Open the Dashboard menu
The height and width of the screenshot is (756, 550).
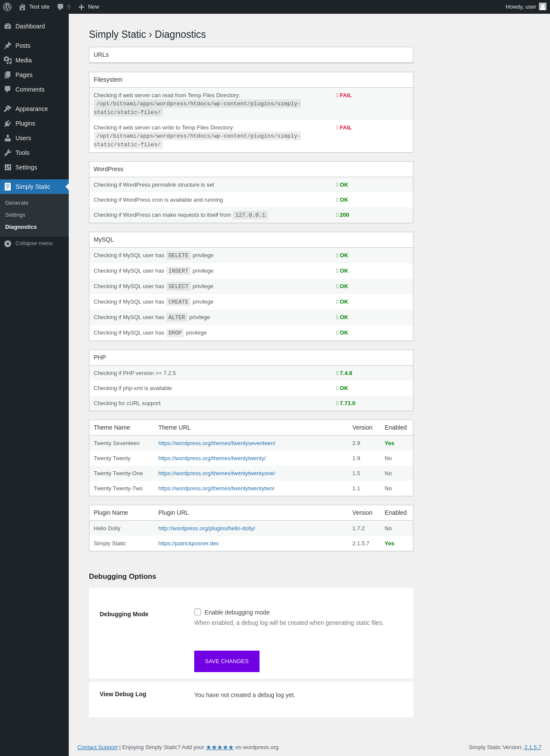point(34,26)
